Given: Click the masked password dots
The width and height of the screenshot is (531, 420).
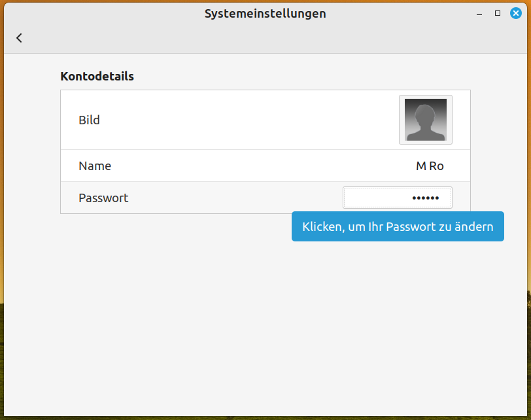Looking at the screenshot, I should (426, 198).
